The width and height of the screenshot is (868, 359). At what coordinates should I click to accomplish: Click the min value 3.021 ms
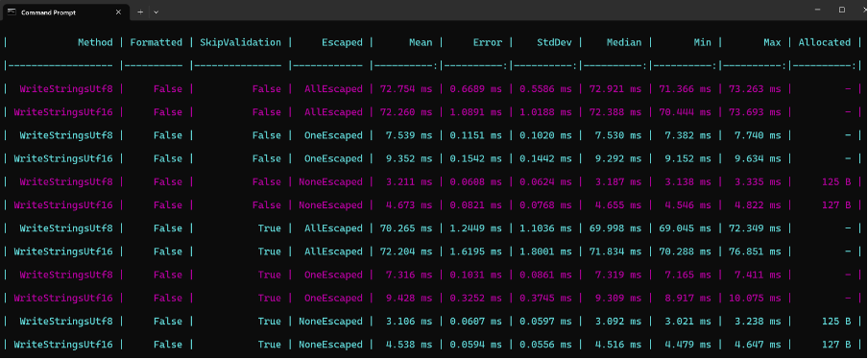point(688,322)
